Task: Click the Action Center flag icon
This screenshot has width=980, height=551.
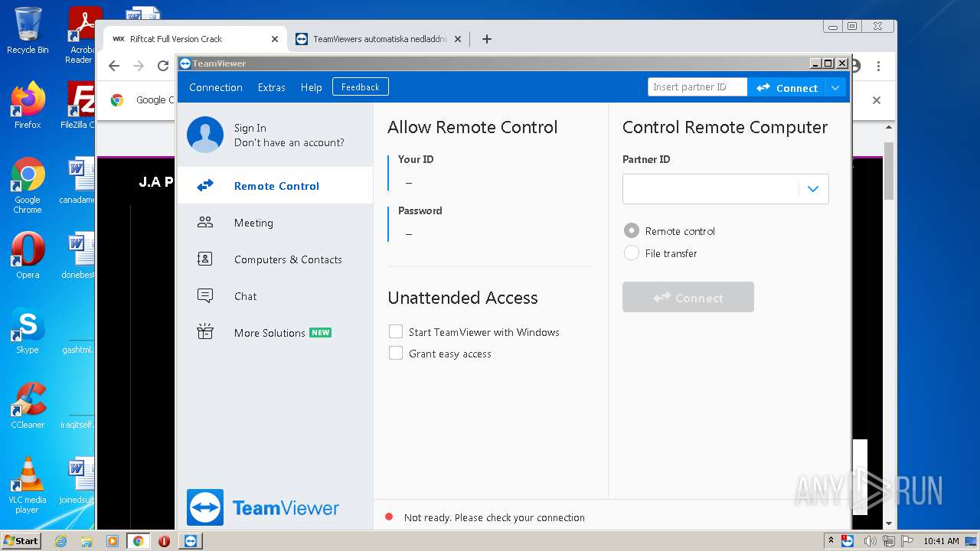Action: click(907, 541)
